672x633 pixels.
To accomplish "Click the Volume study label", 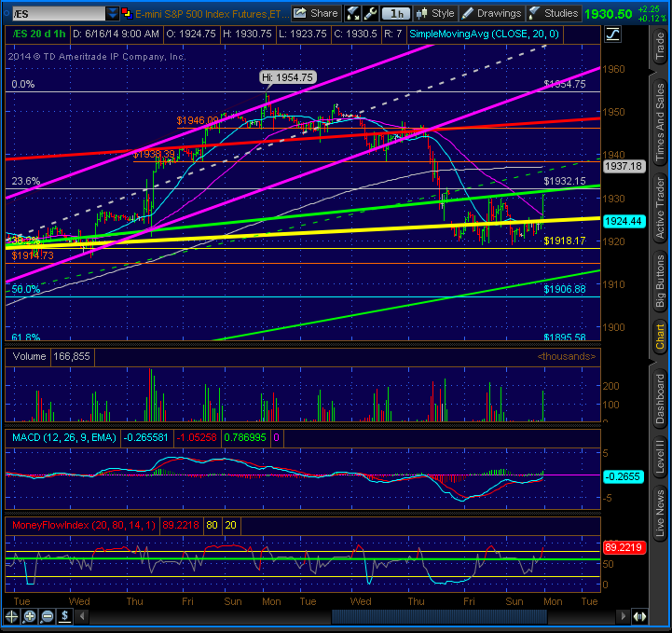I will click(29, 356).
